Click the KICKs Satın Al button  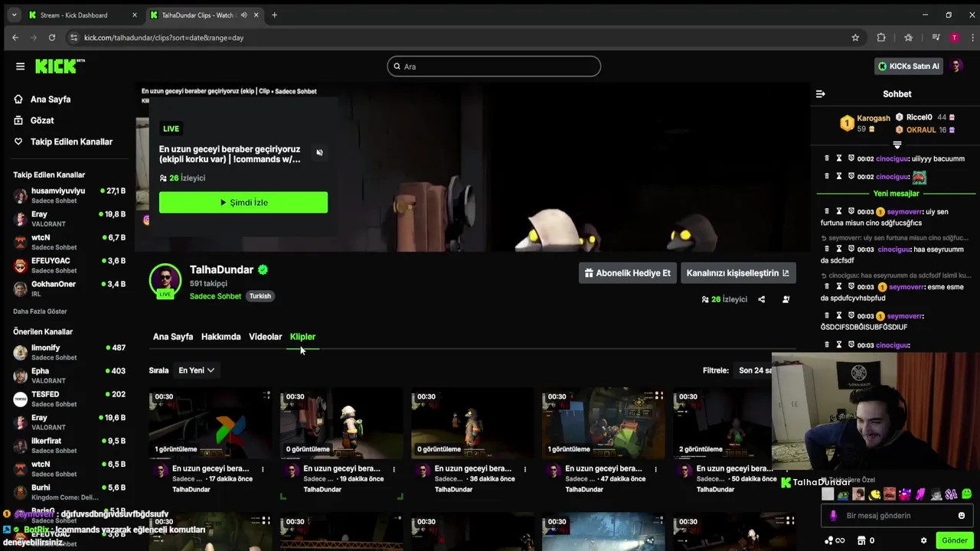click(x=908, y=67)
